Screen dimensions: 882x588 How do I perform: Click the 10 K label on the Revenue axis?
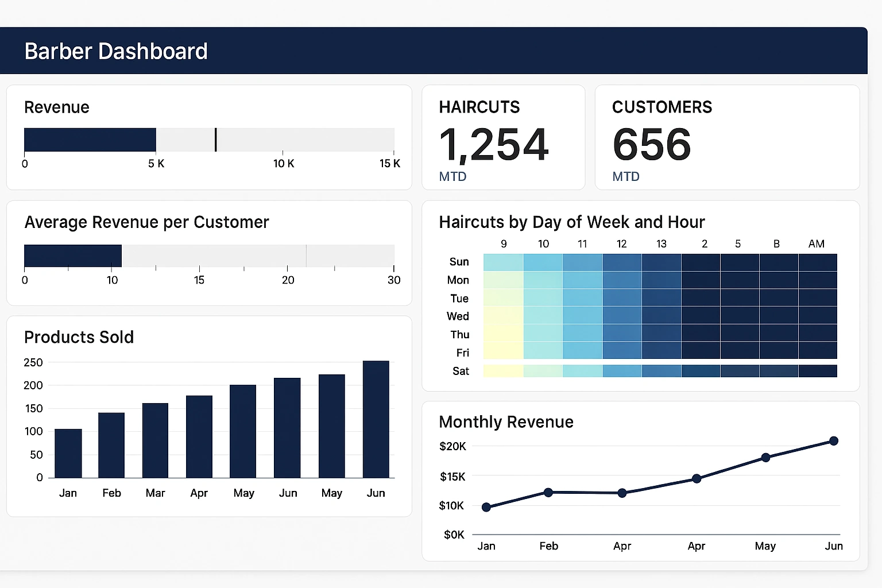[283, 163]
